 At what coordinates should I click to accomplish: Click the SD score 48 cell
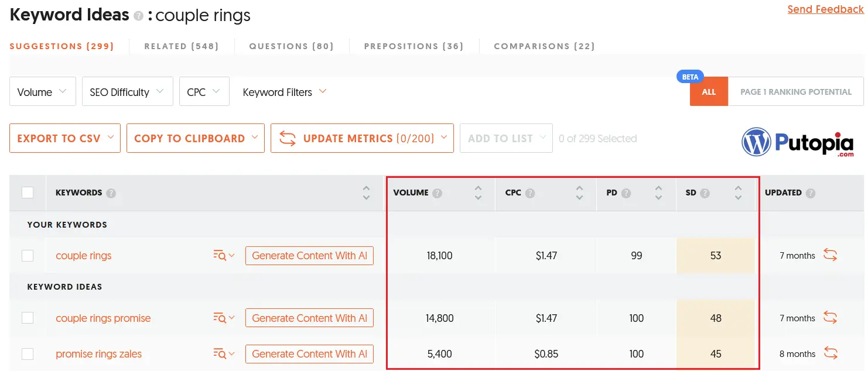click(716, 318)
